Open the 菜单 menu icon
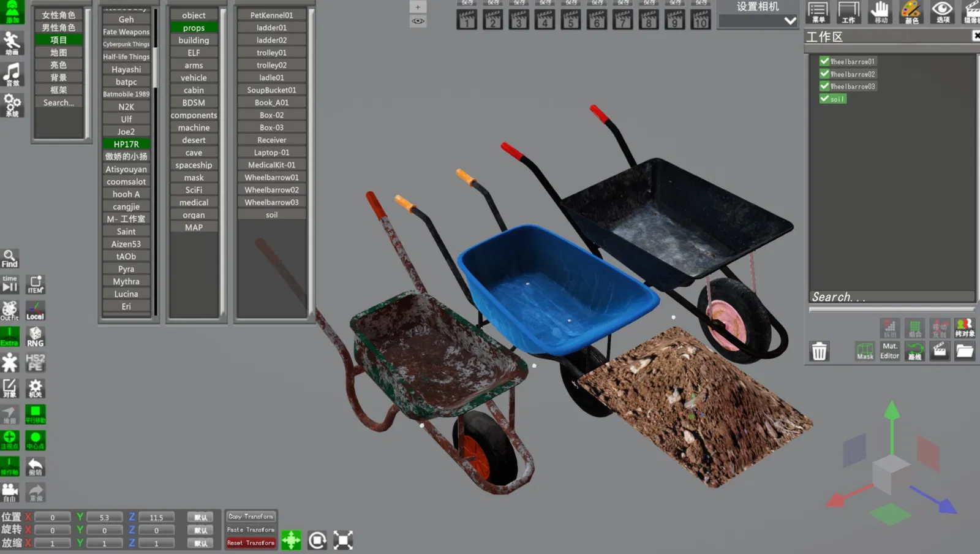 818,12
